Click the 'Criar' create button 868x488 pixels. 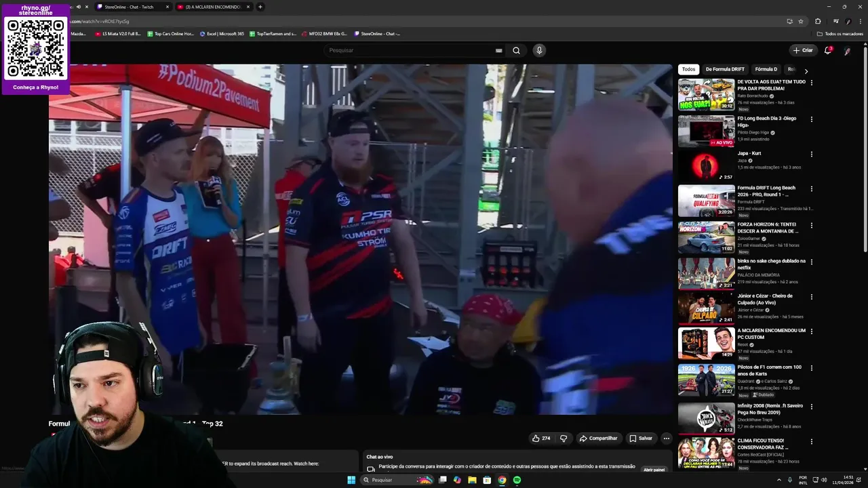803,50
